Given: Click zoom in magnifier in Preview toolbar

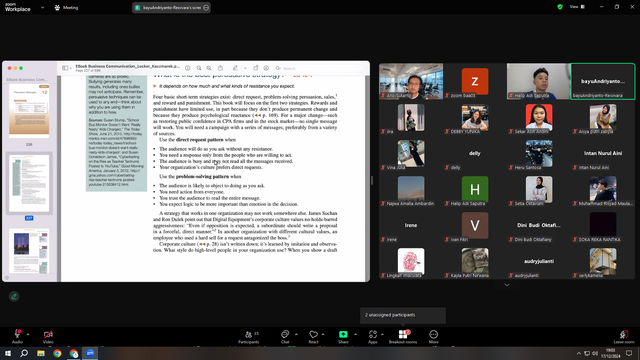Looking at the screenshot, I should tap(209, 68).
